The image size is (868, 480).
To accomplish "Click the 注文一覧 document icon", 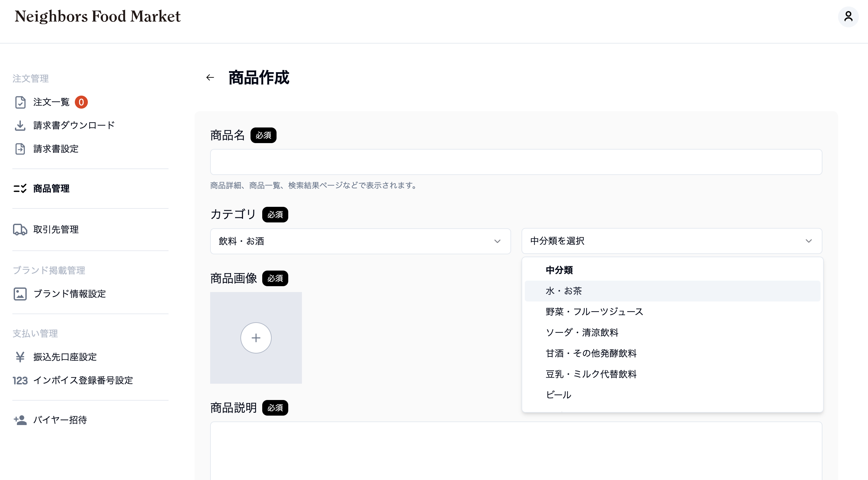I will click(20, 102).
